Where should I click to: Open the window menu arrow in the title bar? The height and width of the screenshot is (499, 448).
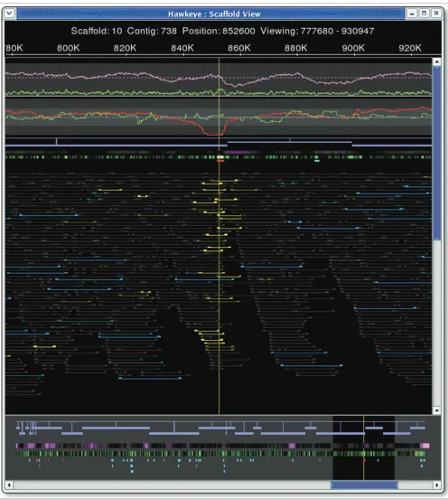9,14
